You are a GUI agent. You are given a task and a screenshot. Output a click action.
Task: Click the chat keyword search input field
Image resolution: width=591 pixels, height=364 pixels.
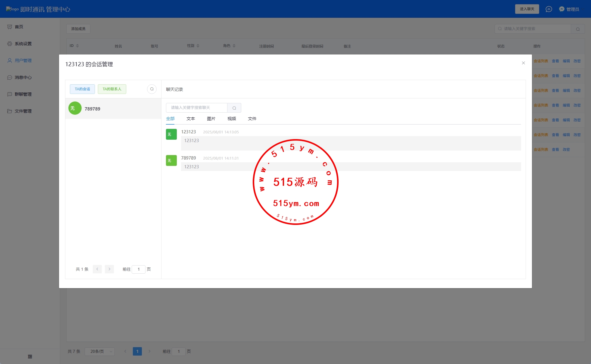(x=196, y=108)
